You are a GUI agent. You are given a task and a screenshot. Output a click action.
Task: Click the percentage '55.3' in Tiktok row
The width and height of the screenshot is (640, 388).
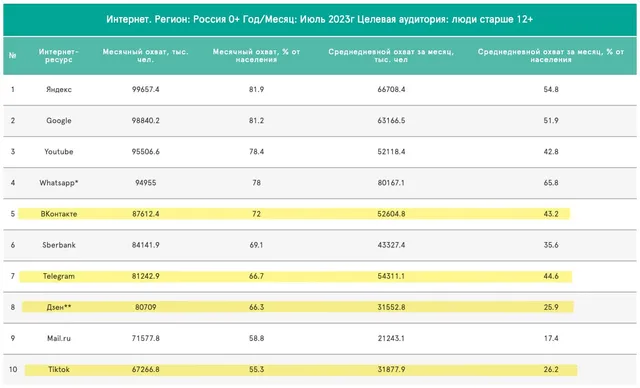click(256, 369)
